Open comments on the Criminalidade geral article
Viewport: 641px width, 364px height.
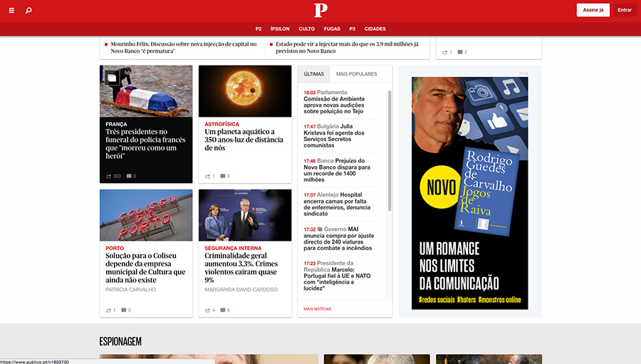point(224,310)
